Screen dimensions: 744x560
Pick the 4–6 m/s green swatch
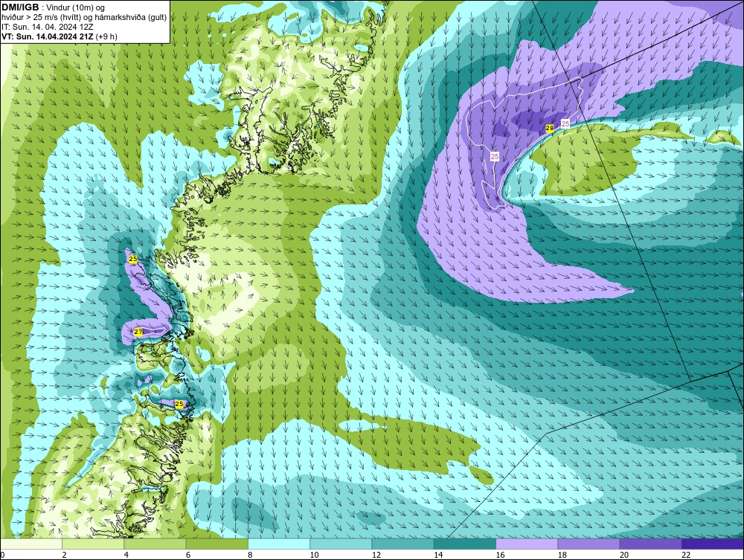pos(155,544)
